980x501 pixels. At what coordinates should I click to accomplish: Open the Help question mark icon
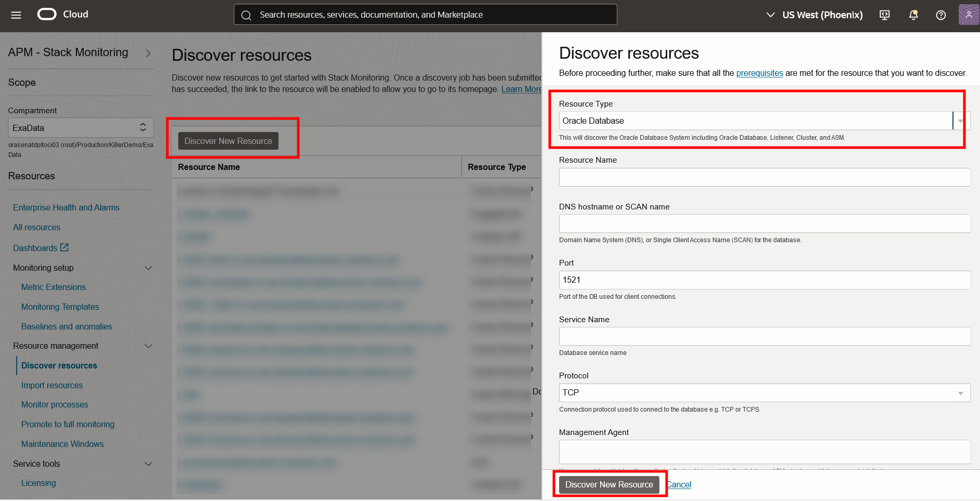pos(941,15)
